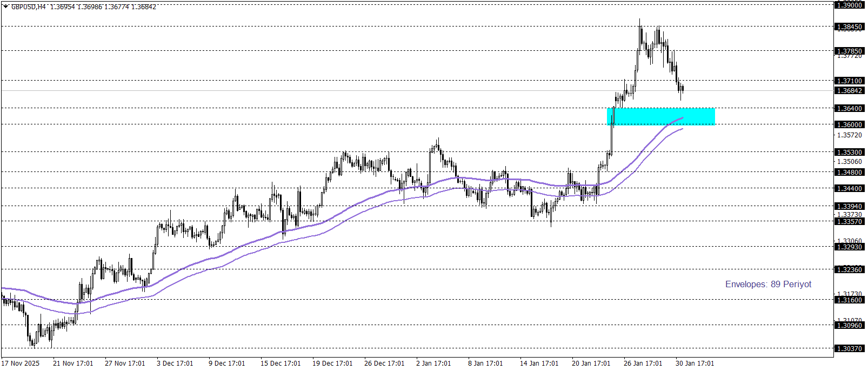868x370 pixels.
Task: Click the Envelopes: 89 Periyot label
Action: point(768,284)
